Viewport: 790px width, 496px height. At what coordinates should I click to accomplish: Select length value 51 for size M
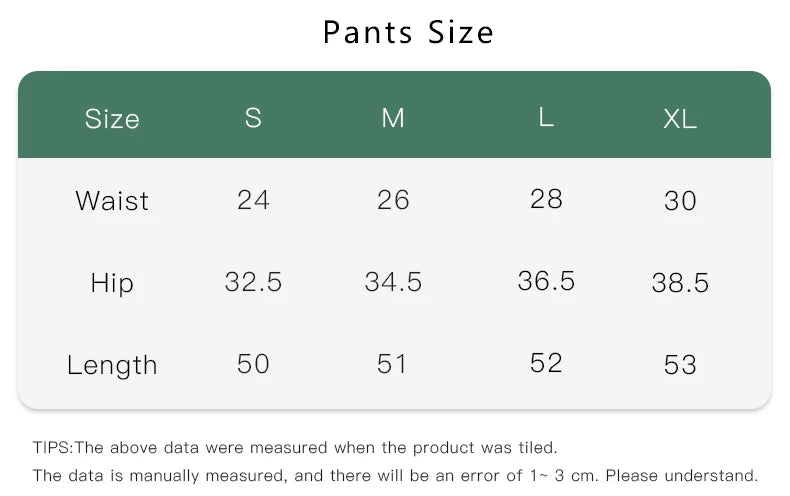[393, 364]
